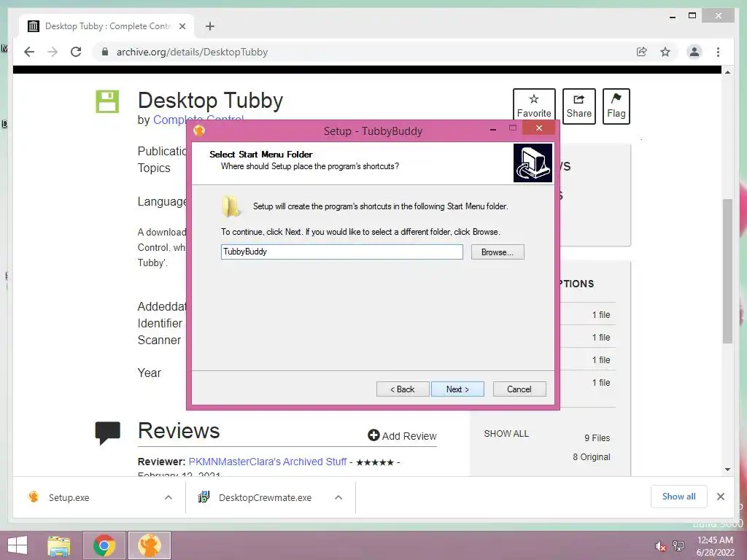The width and height of the screenshot is (747, 560).
Task: Reload the archive.org page
Action: pyautogui.click(x=76, y=52)
